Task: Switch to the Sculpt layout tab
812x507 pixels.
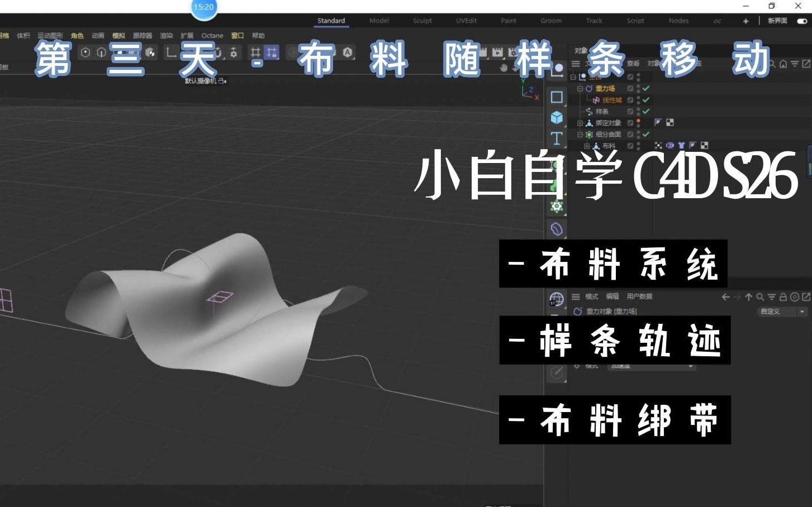Action: click(x=422, y=21)
